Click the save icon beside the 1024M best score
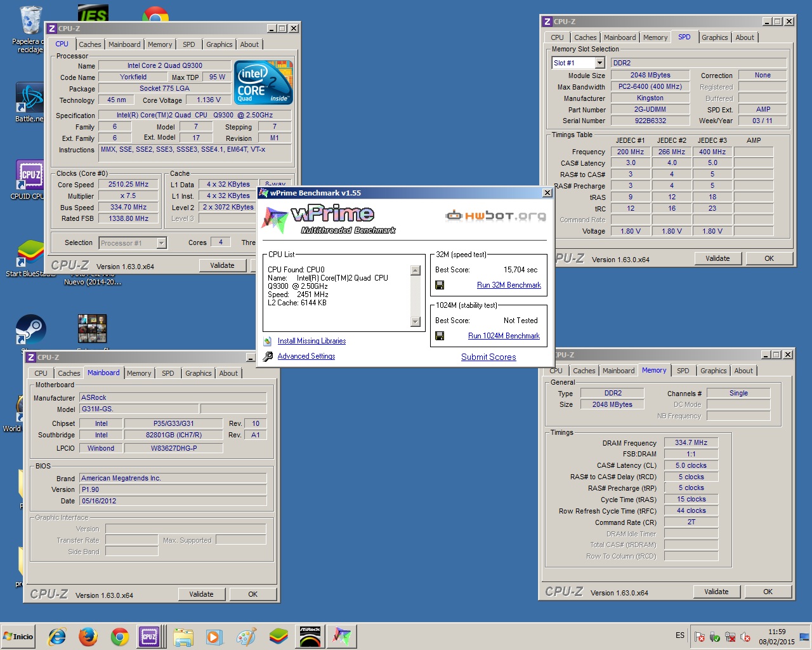This screenshot has width=812, height=650. [x=440, y=336]
